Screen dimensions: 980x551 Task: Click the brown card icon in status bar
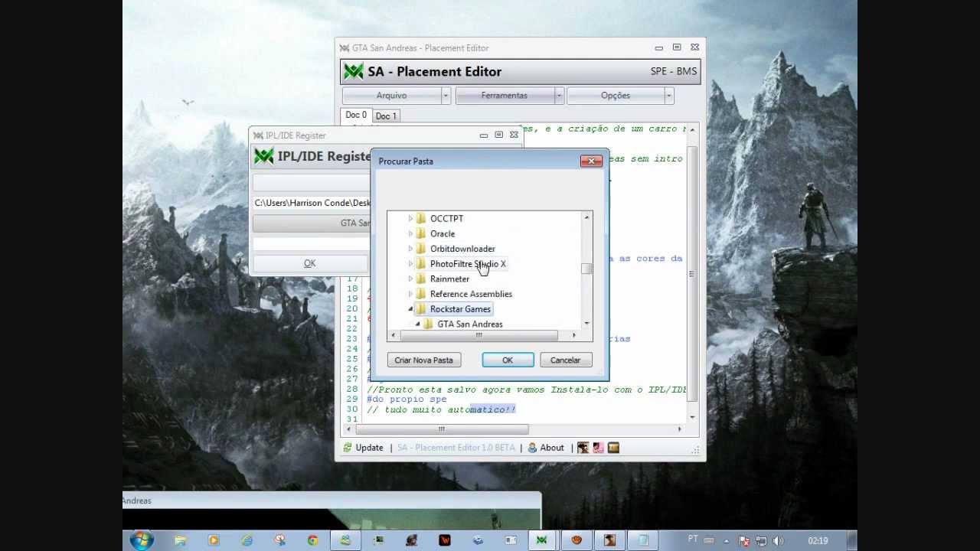pos(612,448)
